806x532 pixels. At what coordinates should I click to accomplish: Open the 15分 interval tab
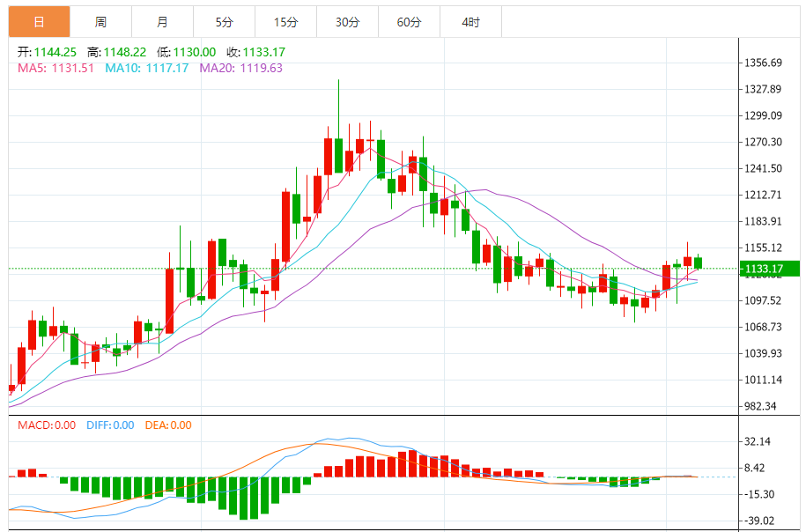pos(285,22)
